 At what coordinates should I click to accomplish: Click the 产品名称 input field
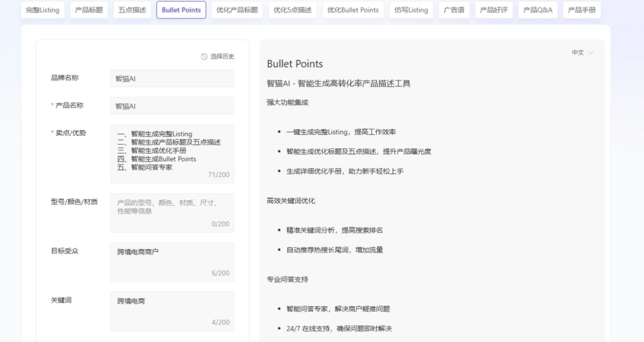click(x=172, y=106)
